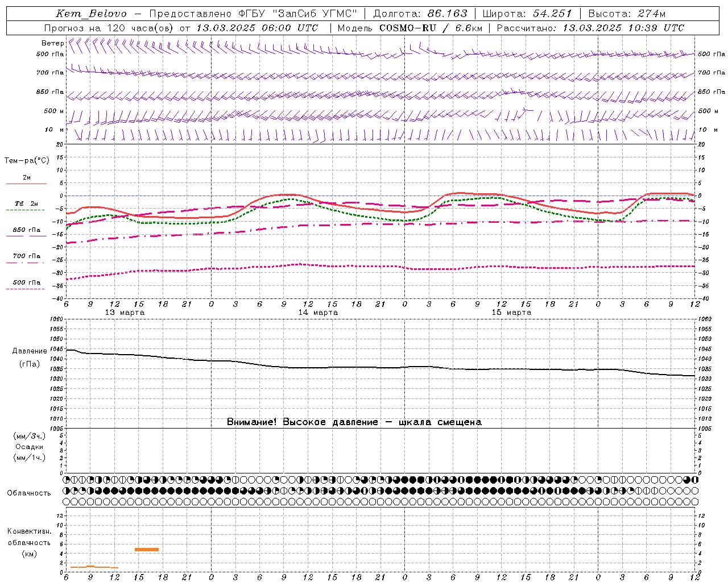Click the '500 гПа' entry in temperature legend
The width and height of the screenshot is (728, 582).
26,282
